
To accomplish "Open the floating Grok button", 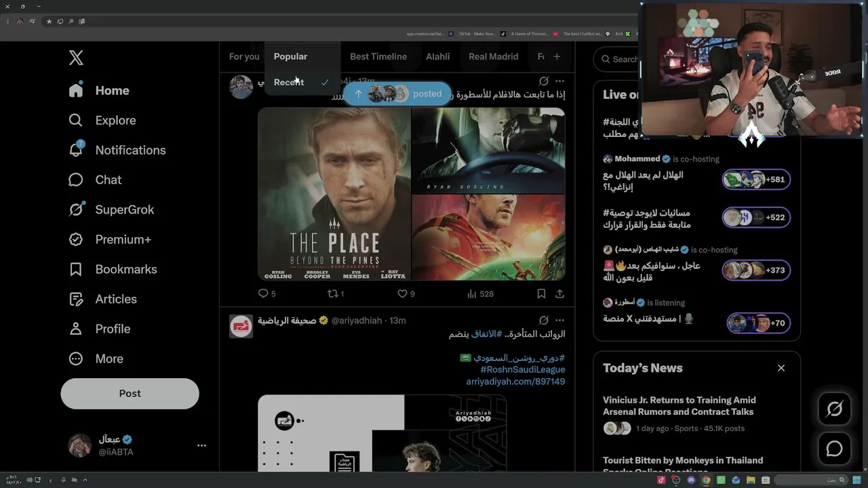I will pos(834,409).
